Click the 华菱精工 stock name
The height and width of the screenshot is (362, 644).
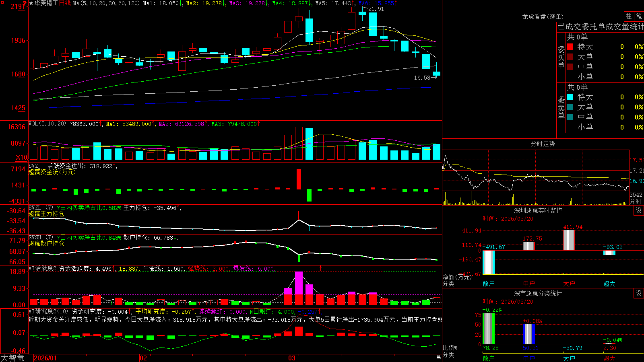[46, 3]
